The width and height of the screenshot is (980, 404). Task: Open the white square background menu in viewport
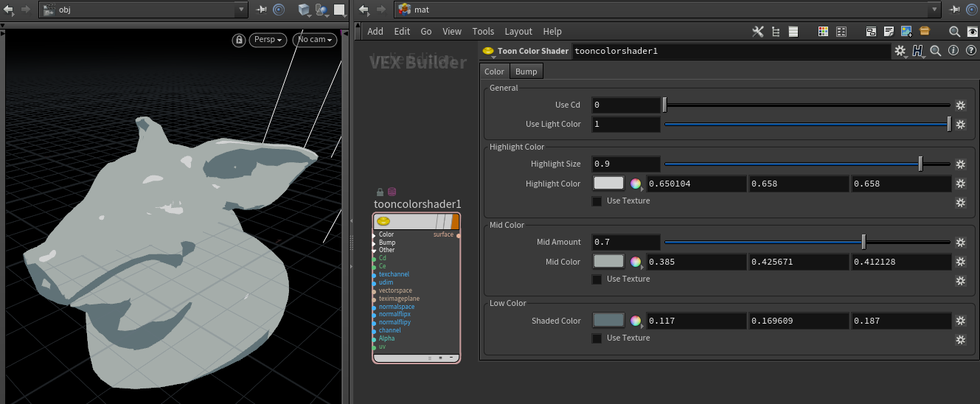(x=339, y=10)
